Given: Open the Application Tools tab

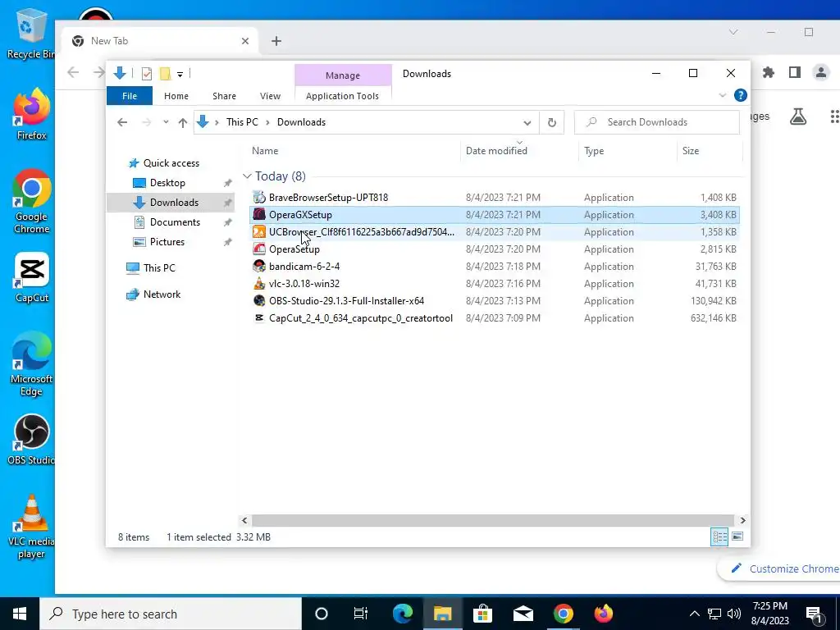Looking at the screenshot, I should click(342, 96).
